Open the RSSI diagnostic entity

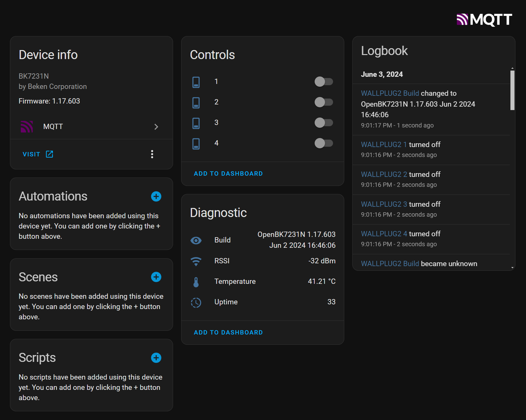point(263,261)
